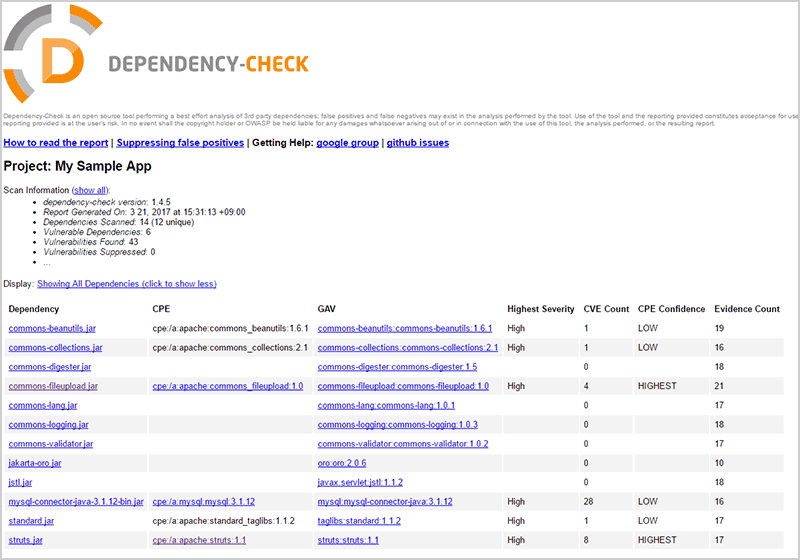
Task: Toggle 'Showing All Dependencies' display link
Action: coord(127,284)
